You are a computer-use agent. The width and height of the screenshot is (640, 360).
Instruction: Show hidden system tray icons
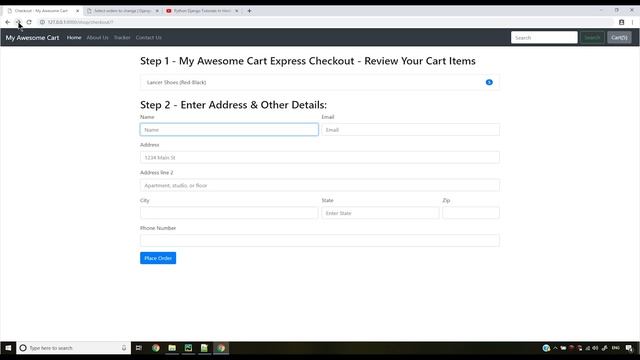coord(555,348)
